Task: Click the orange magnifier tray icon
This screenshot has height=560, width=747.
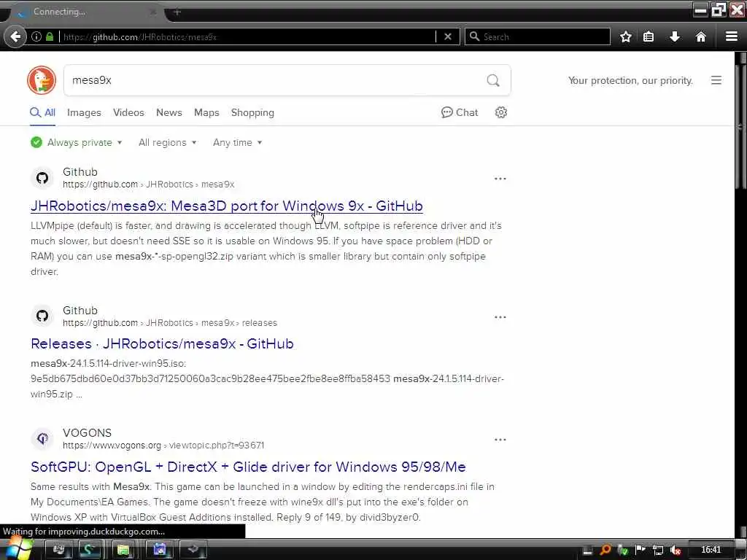Action: [x=605, y=550]
